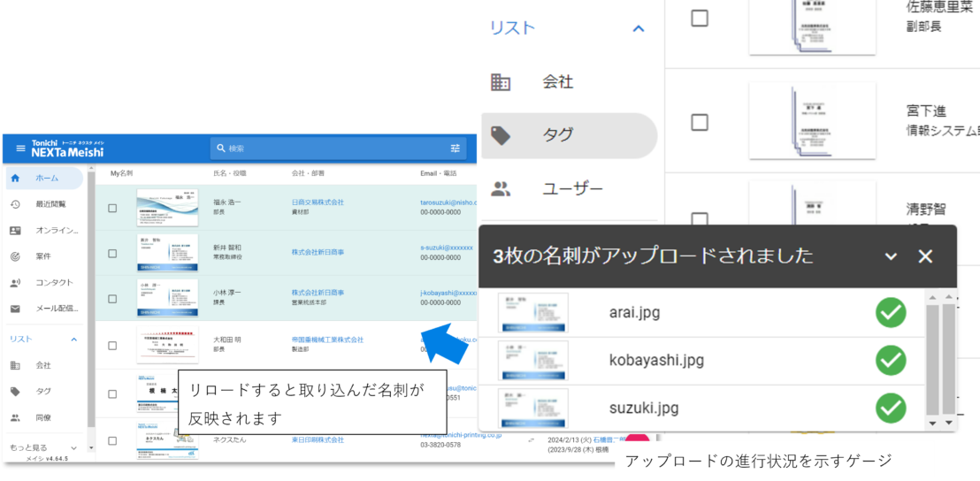Tick the checkbox for 小林 淳一
The height and width of the screenshot is (481, 980).
[x=112, y=299]
